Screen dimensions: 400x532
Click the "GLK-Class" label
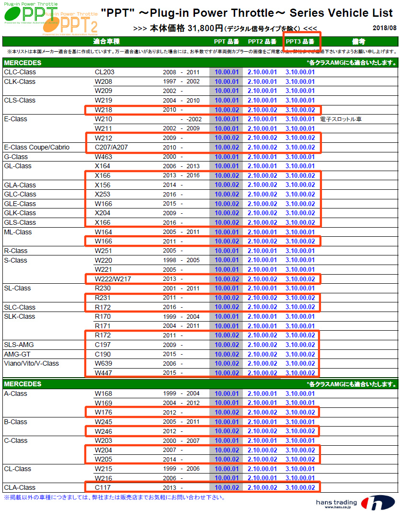pos(20,213)
